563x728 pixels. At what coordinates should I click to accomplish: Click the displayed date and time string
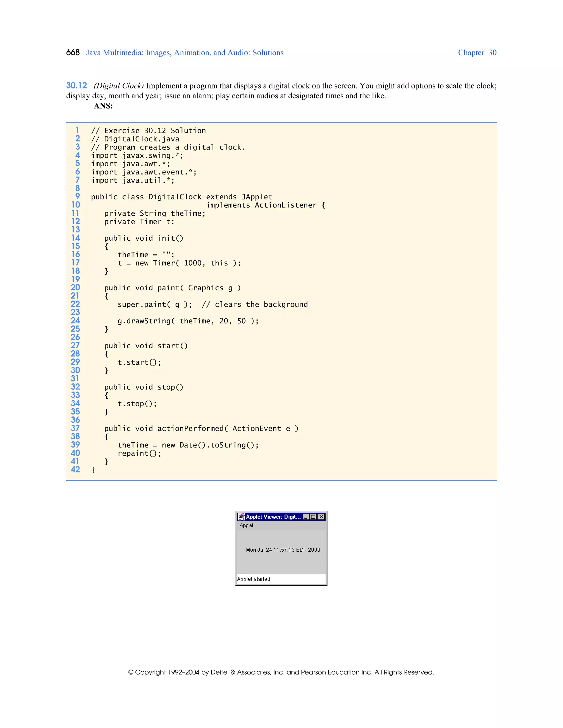pos(283,550)
